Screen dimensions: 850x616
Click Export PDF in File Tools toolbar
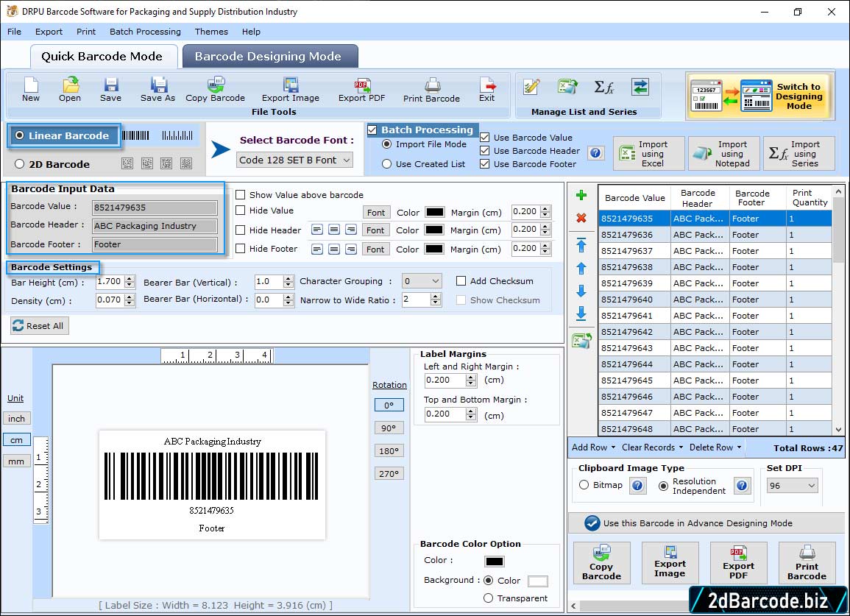tap(361, 89)
